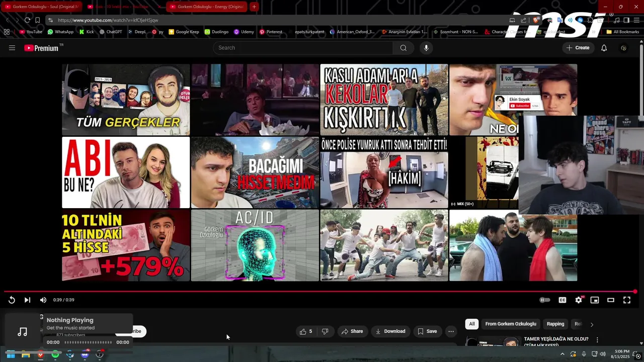Search with your voice microphone icon
644x362 pixels.
[x=426, y=48]
